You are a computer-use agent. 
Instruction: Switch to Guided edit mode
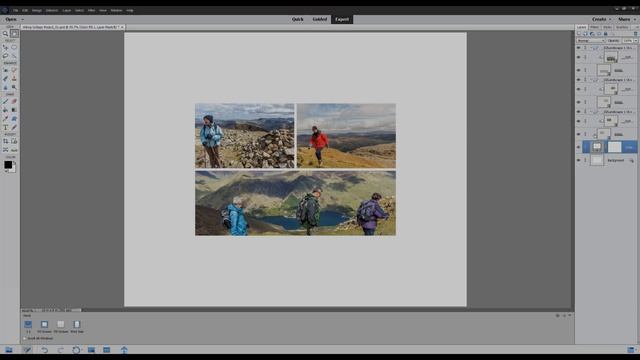point(320,19)
